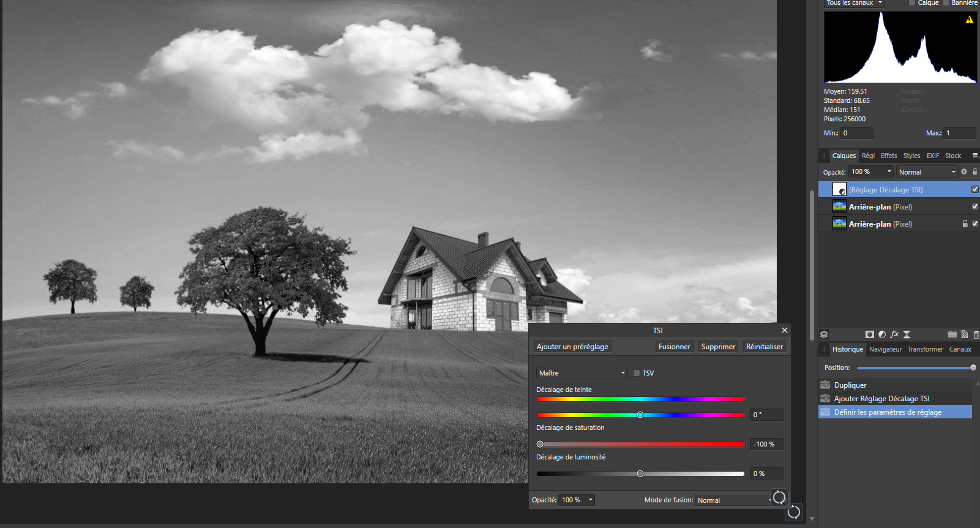Image resolution: width=980 pixels, height=528 pixels.
Task: Click lock icon on bottom Arrière-plan layer
Action: coord(965,224)
